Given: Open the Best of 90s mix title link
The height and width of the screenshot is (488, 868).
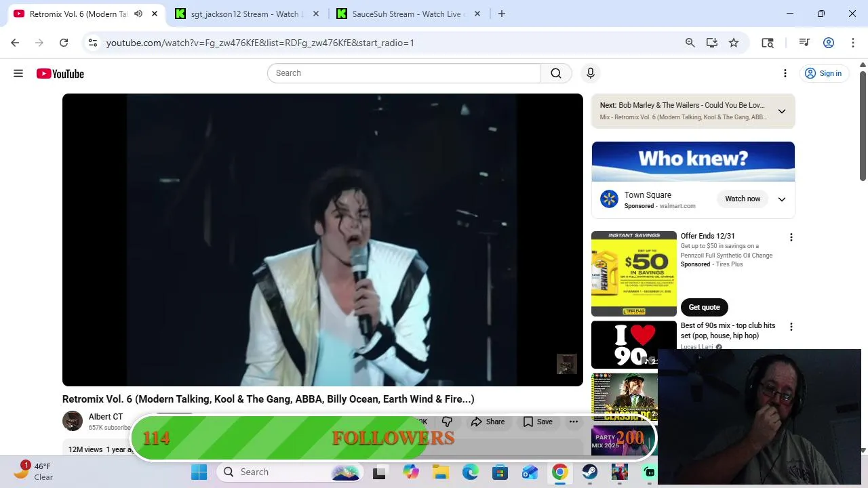Looking at the screenshot, I should pos(728,331).
